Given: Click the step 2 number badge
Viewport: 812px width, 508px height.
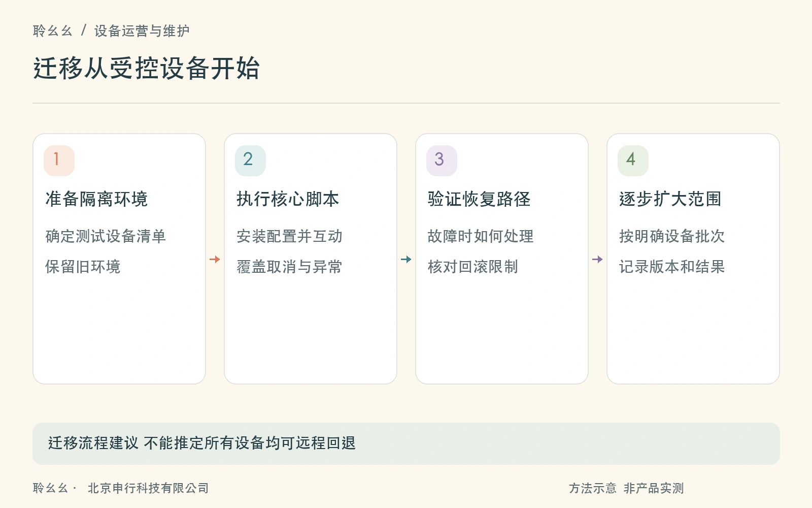Looking at the screenshot, I should pyautogui.click(x=250, y=161).
